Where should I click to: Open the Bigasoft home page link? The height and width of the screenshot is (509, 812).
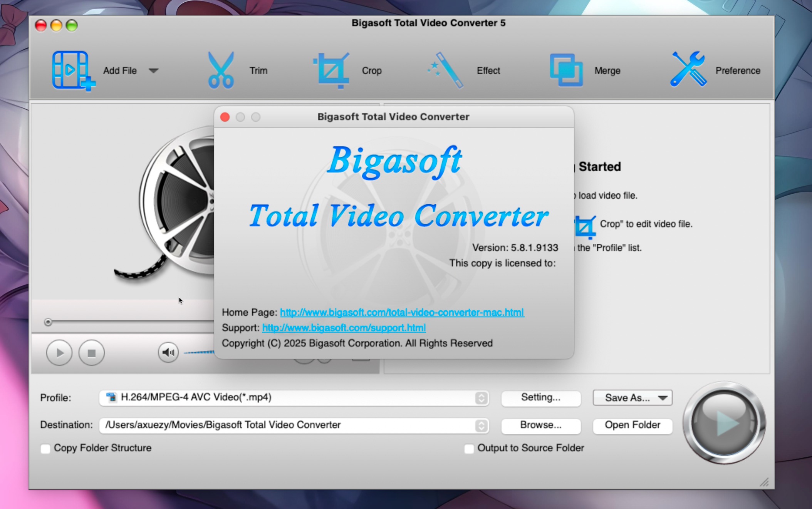(402, 312)
